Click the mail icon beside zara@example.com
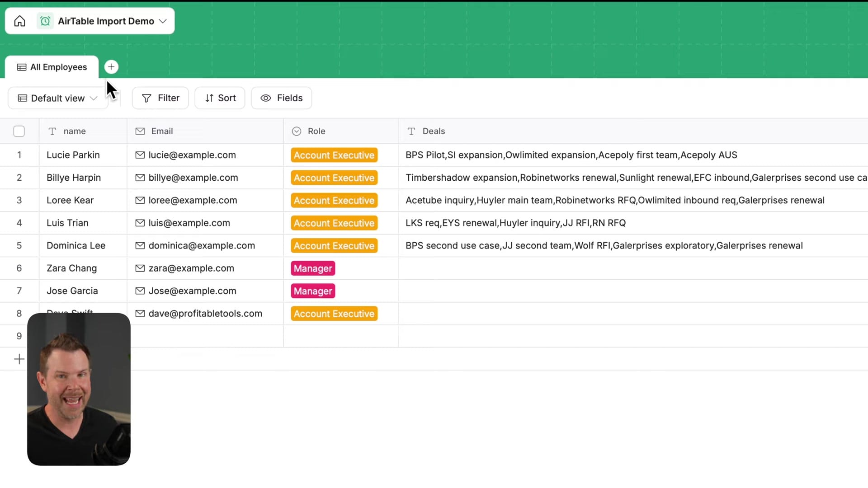The height and width of the screenshot is (488, 868). [x=140, y=268]
